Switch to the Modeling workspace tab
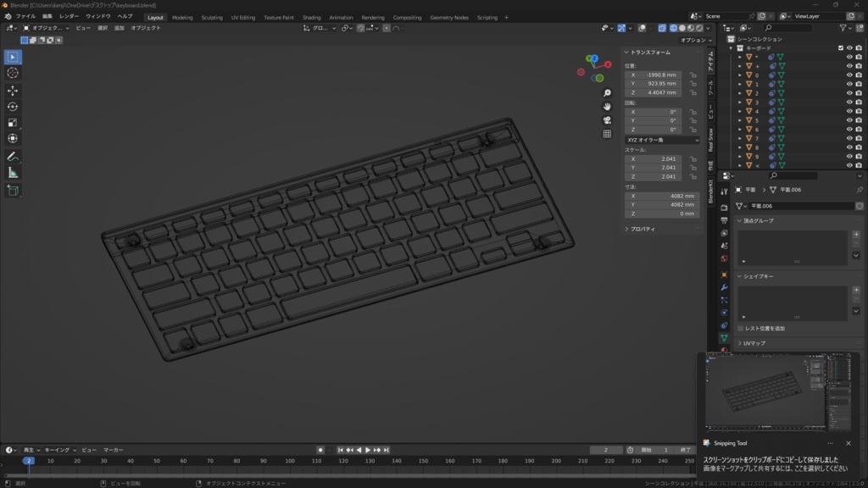Image resolution: width=868 pixels, height=488 pixels. click(181, 17)
